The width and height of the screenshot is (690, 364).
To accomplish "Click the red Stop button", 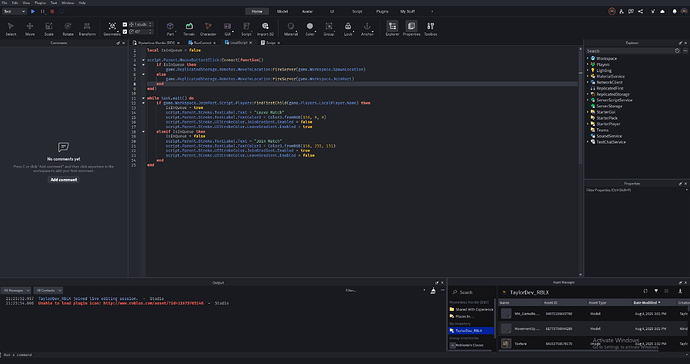I will (x=52, y=11).
